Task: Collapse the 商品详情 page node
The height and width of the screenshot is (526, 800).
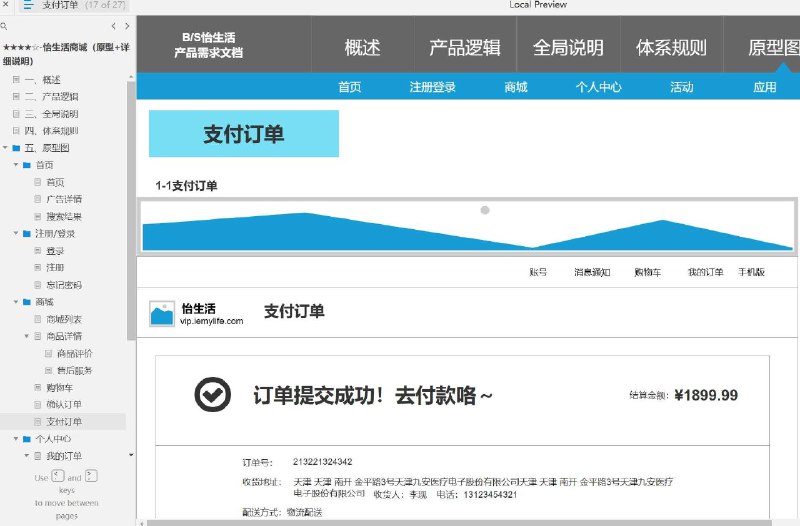Action: coord(27,336)
